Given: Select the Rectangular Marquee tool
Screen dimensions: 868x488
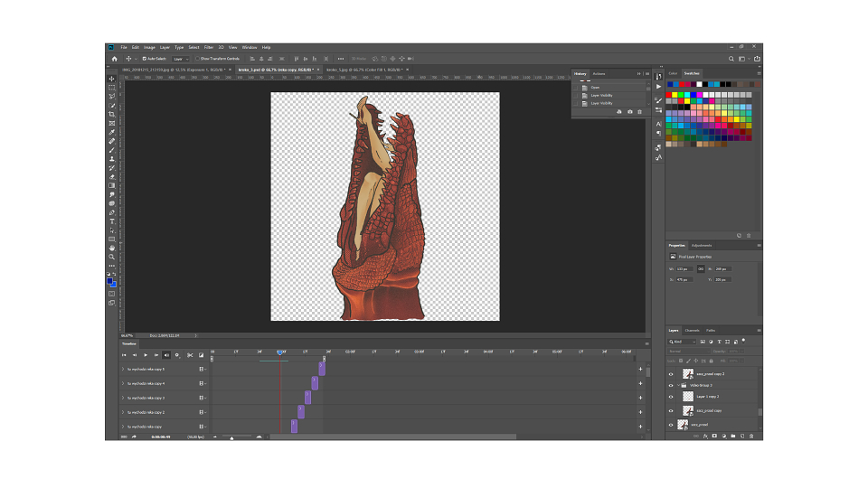Looking at the screenshot, I should [112, 88].
